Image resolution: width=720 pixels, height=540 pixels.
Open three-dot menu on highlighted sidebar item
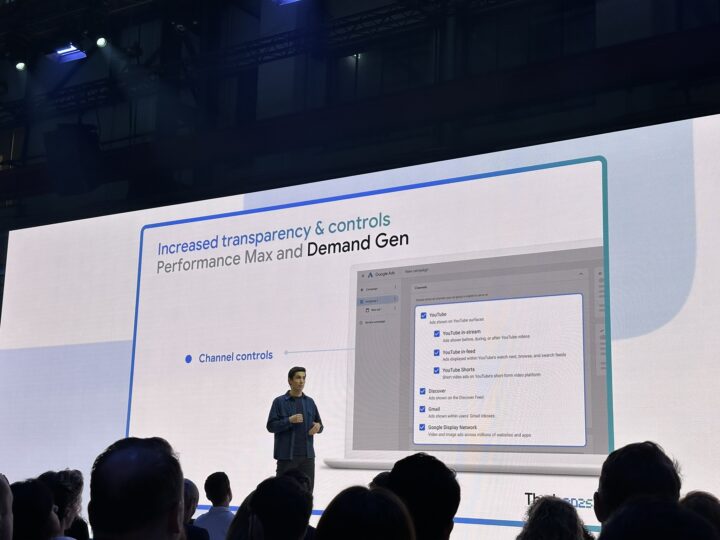tap(395, 299)
